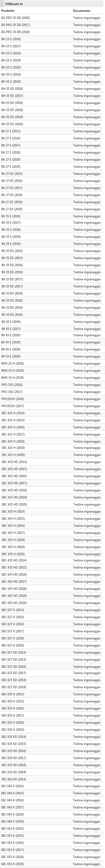Open Testina ingranaggio document for BK 53 E (2018)
105x868 pixels.
coord(87,356)
